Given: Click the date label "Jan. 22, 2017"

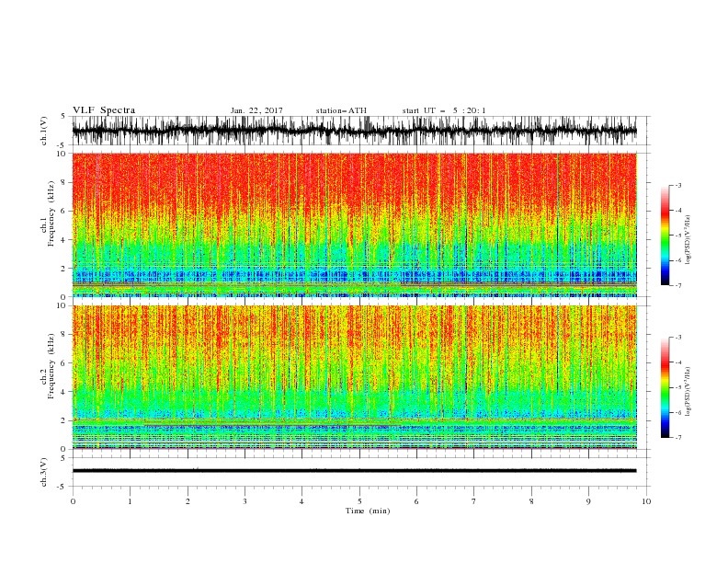Looking at the screenshot, I should 256,110.
